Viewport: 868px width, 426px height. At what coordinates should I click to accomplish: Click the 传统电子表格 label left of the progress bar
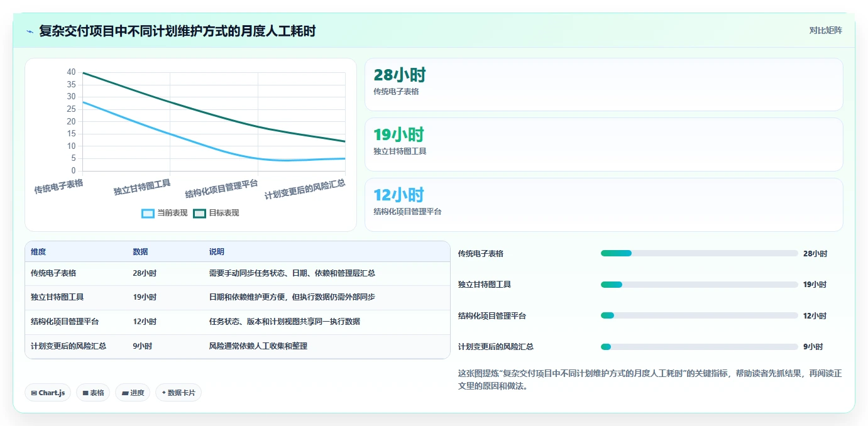point(481,254)
